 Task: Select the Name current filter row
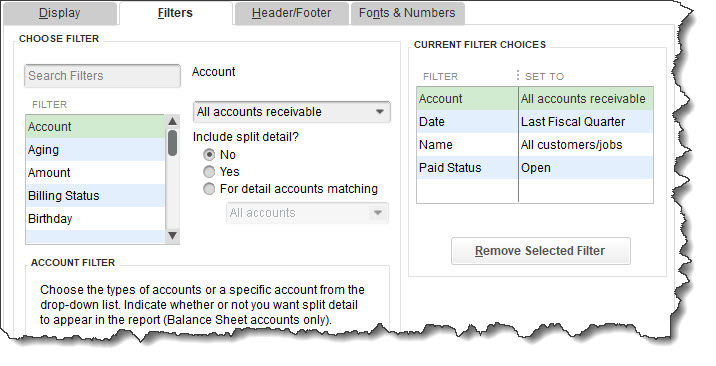535,145
